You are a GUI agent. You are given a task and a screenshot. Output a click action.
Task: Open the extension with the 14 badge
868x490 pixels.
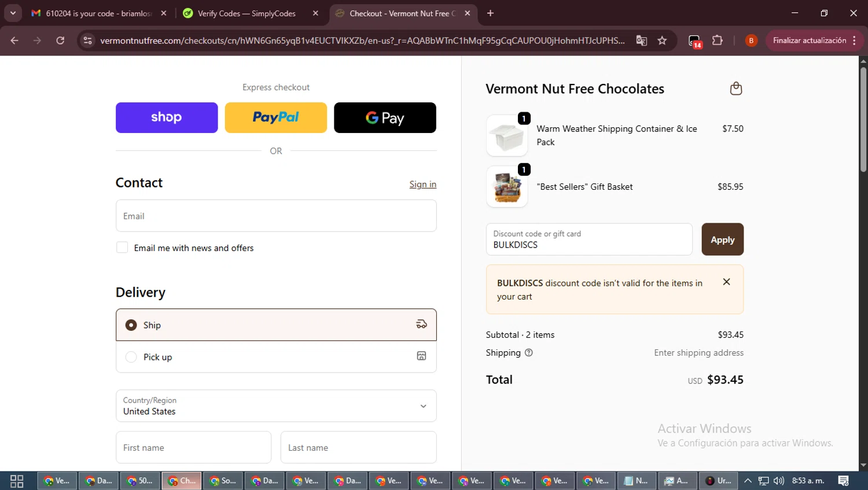694,41
